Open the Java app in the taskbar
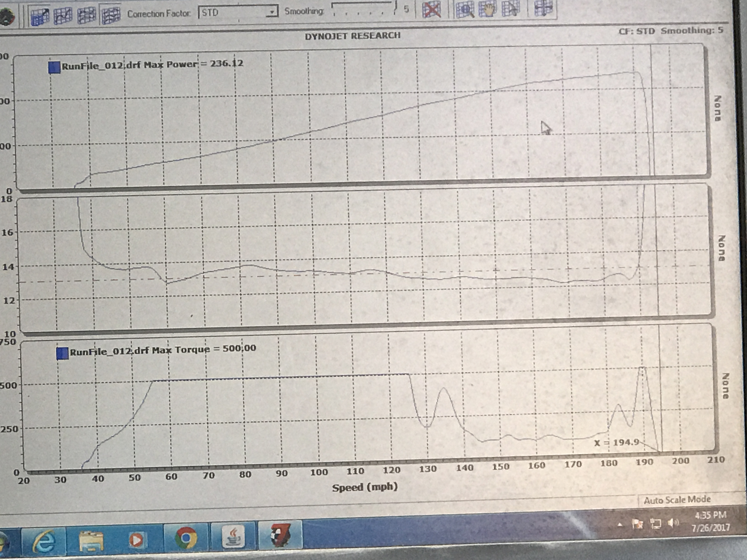Viewport: 747px width, 560px height. (233, 537)
